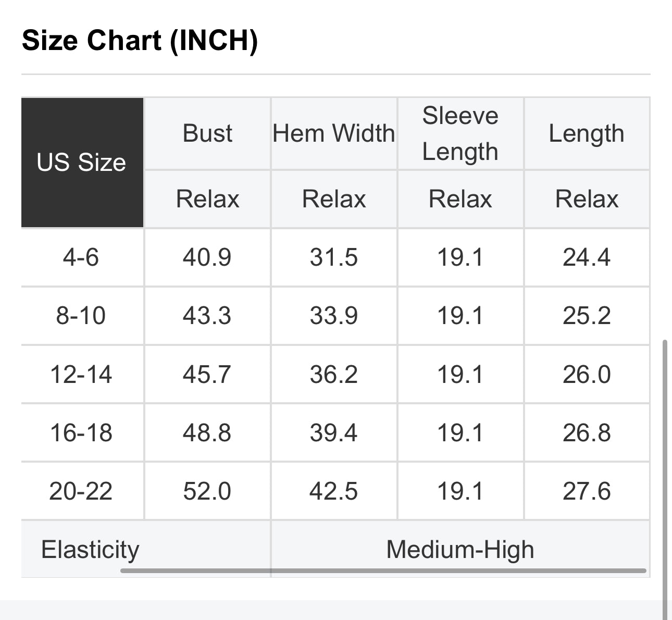This screenshot has width=672, height=620.
Task: Select the 4-6 size row label
Action: [81, 257]
